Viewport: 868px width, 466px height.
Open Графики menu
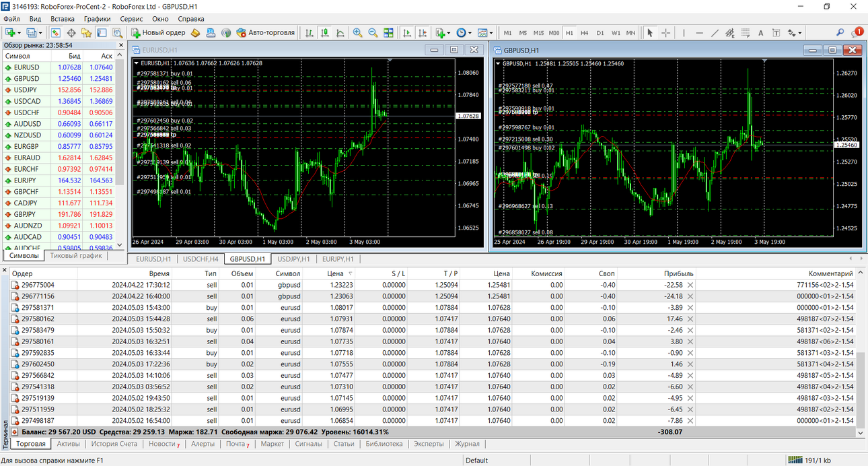[x=97, y=19]
